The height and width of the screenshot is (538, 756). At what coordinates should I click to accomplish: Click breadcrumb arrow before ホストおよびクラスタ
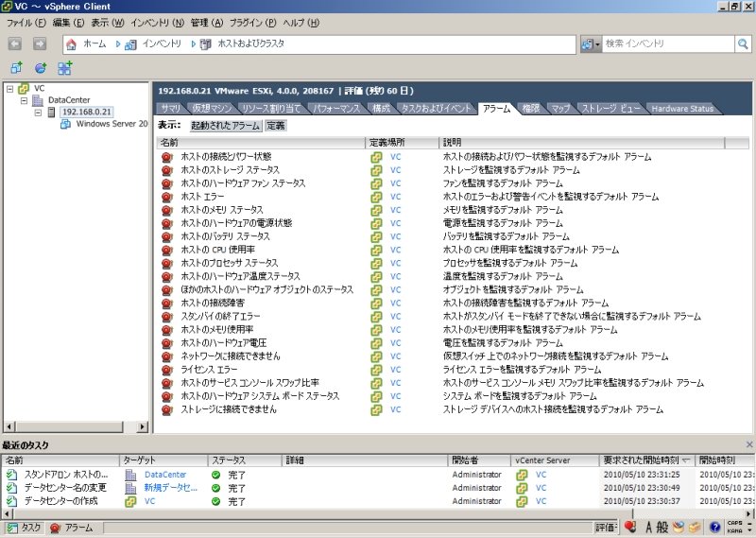pos(194,43)
